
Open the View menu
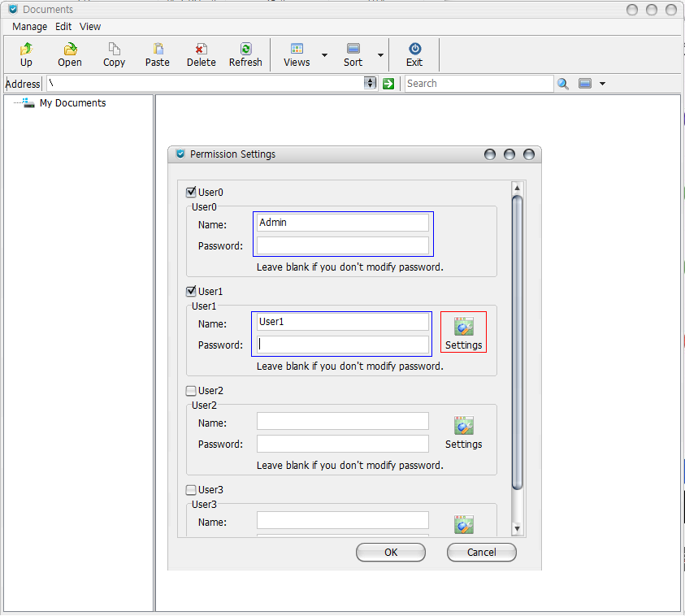pos(90,27)
